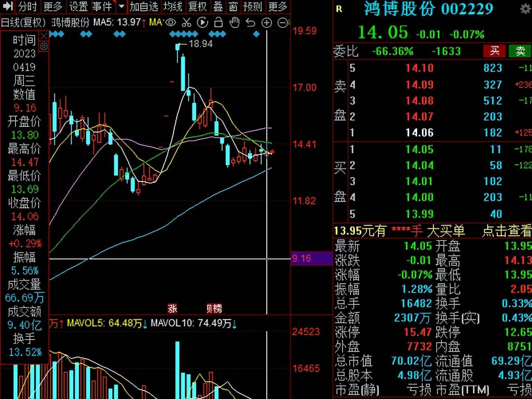Close the data info panel with X

(44, 36)
